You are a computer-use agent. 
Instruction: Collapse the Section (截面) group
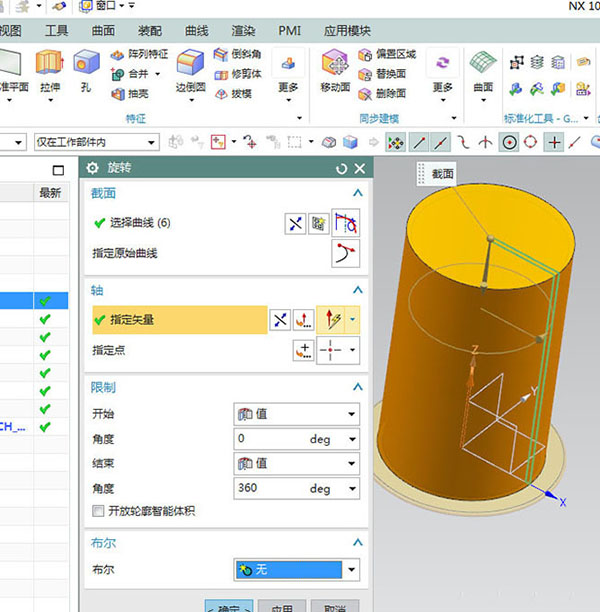[358, 193]
